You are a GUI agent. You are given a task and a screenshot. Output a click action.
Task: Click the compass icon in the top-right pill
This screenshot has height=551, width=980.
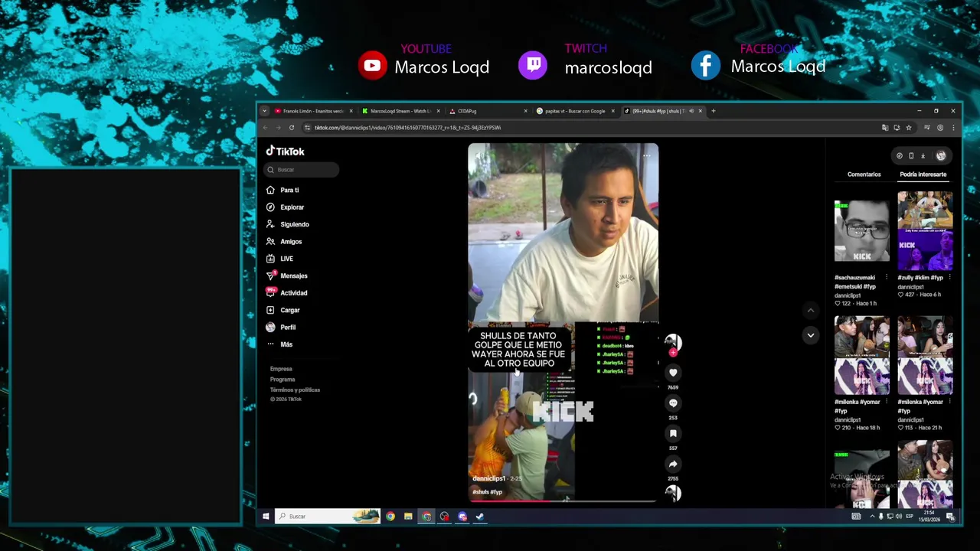coord(900,155)
